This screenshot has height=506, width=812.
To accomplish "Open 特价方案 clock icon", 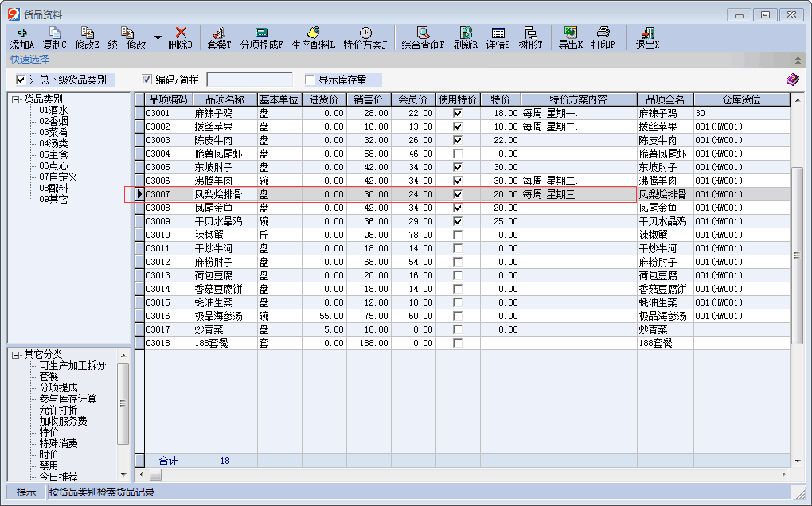I will point(365,33).
